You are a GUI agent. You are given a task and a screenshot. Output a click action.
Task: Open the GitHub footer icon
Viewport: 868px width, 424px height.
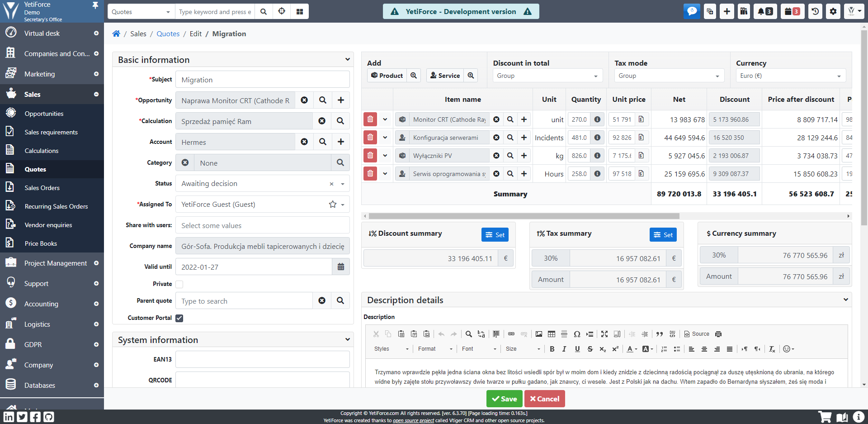pyautogui.click(x=49, y=417)
